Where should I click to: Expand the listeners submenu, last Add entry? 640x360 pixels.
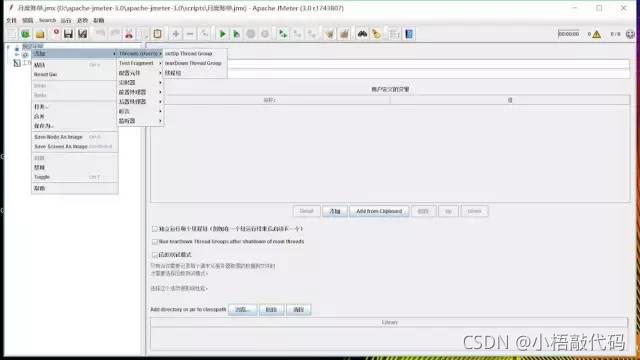coord(140,121)
